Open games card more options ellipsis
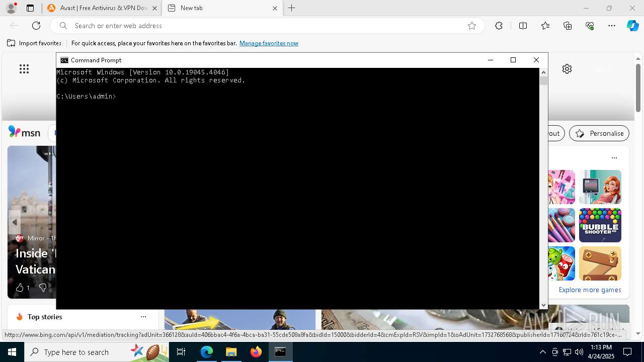This screenshot has height=362, width=644. coord(614,158)
